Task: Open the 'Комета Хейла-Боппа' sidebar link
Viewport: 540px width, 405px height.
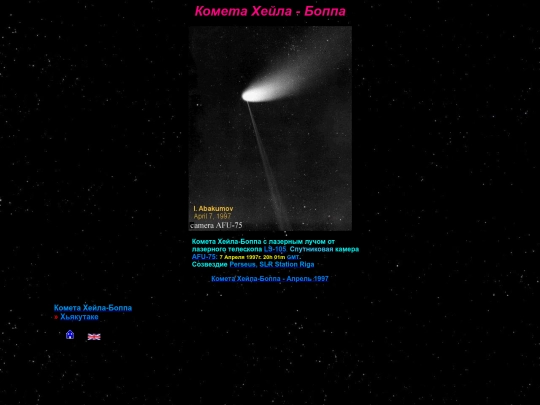Action: click(x=93, y=308)
